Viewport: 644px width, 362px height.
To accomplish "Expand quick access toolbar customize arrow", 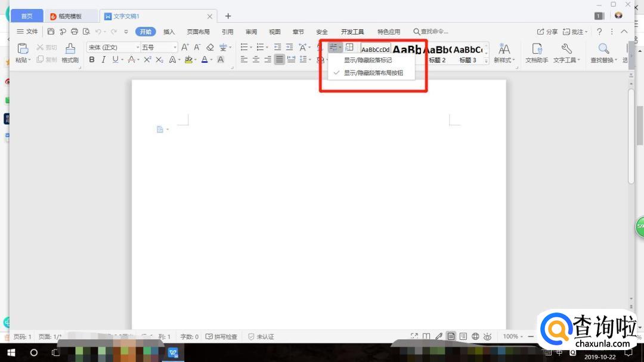I will click(x=126, y=32).
